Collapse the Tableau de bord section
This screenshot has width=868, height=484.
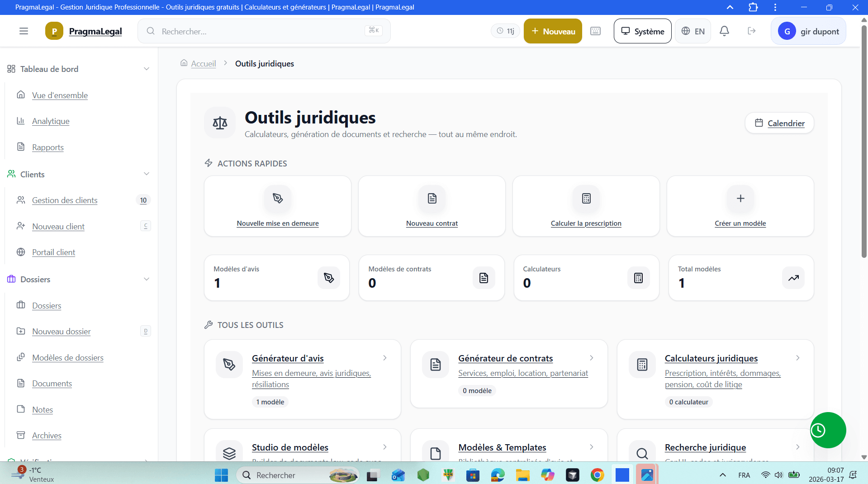[147, 69]
